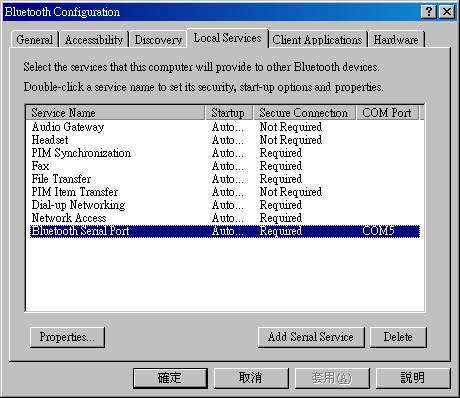The image size is (460, 398).
Task: Click Auto... startup in the Fax row
Action: click(x=228, y=166)
